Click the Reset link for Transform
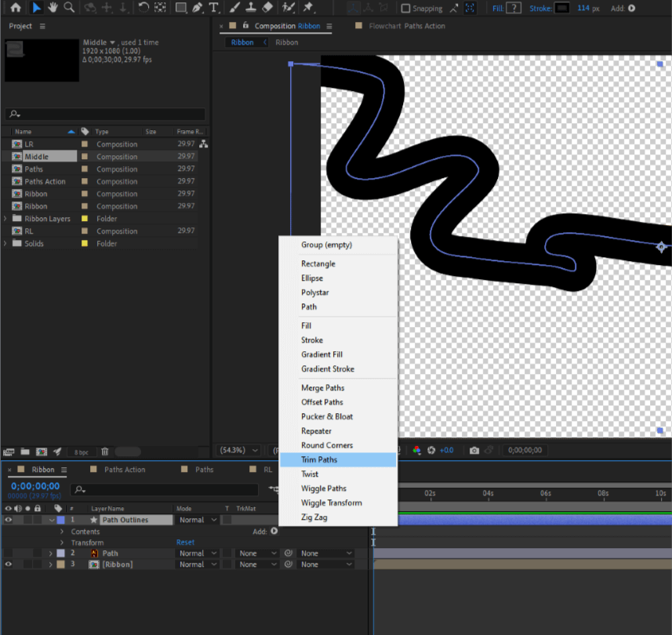 (185, 542)
